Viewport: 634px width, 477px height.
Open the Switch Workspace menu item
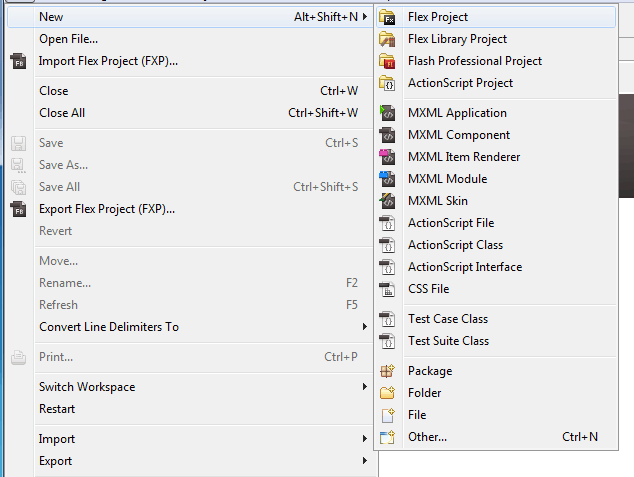click(190, 387)
